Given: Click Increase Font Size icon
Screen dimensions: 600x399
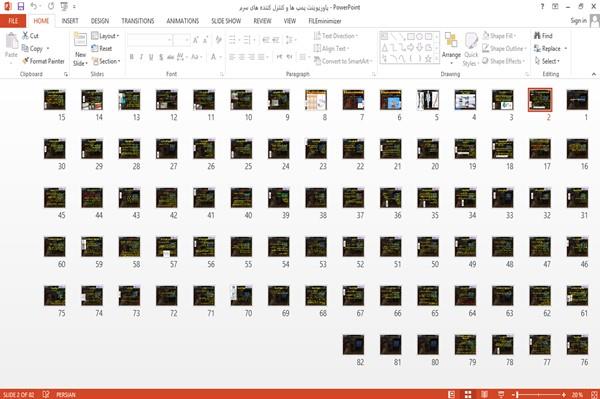Looking at the screenshot, I should point(196,40).
